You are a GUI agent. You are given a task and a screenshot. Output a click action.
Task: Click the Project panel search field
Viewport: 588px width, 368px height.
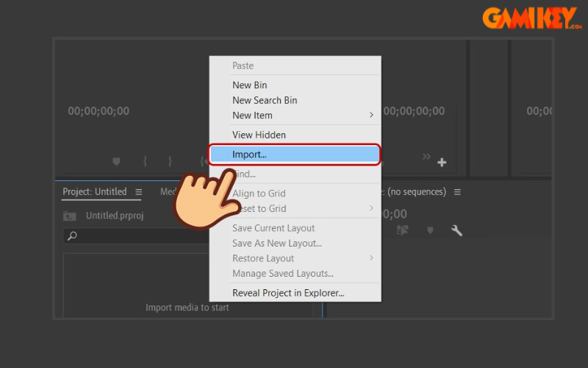tap(137, 236)
